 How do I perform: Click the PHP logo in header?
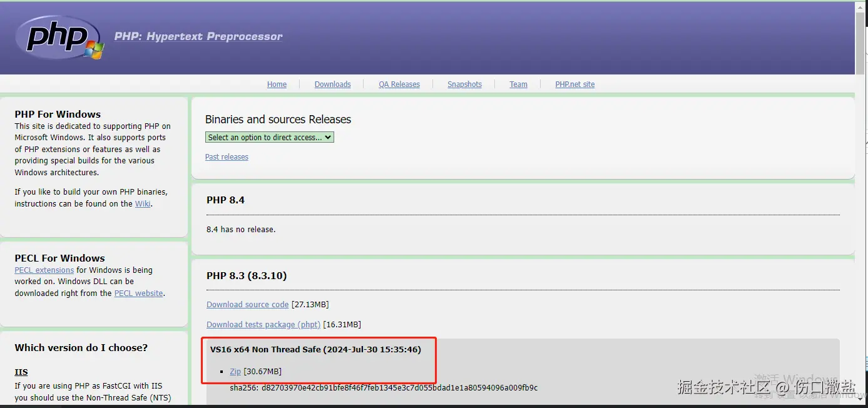tap(59, 38)
